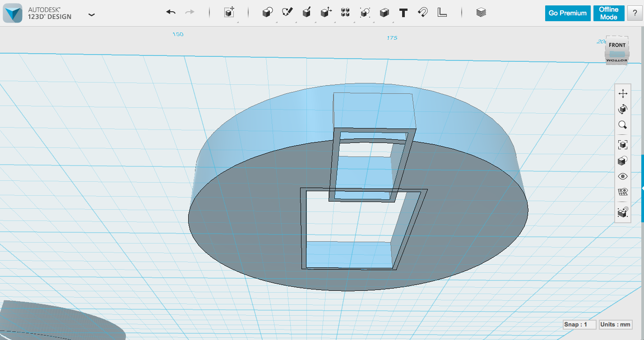
Task: Select the Combine tool
Action: tap(384, 13)
